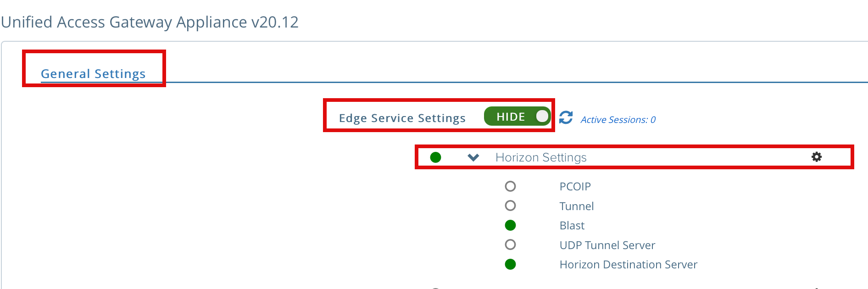Switch to the General Settings tab
The height and width of the screenshot is (289, 868).
point(93,74)
